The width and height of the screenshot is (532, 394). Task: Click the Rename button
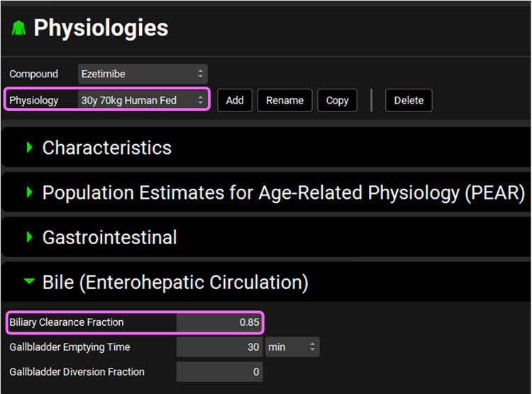(x=284, y=100)
